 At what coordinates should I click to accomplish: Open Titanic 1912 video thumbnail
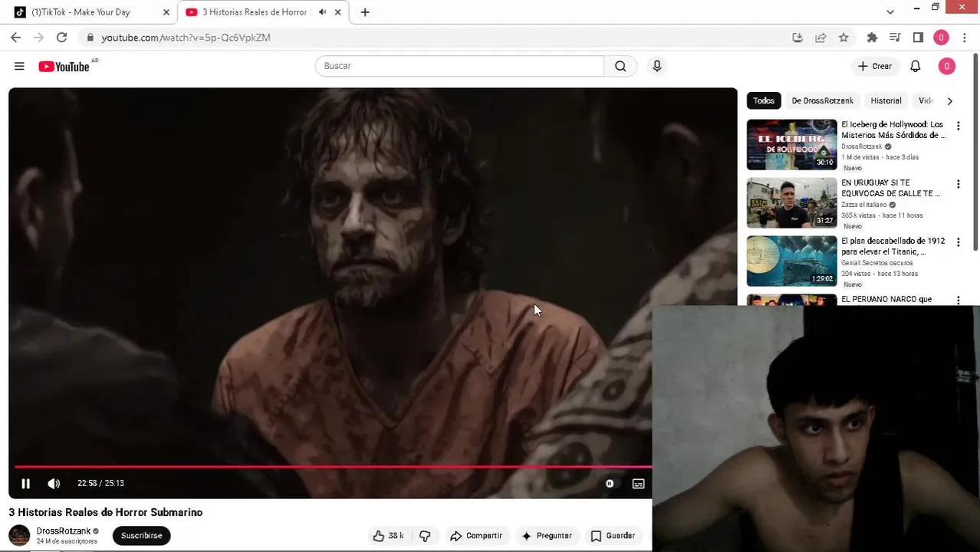(x=791, y=261)
